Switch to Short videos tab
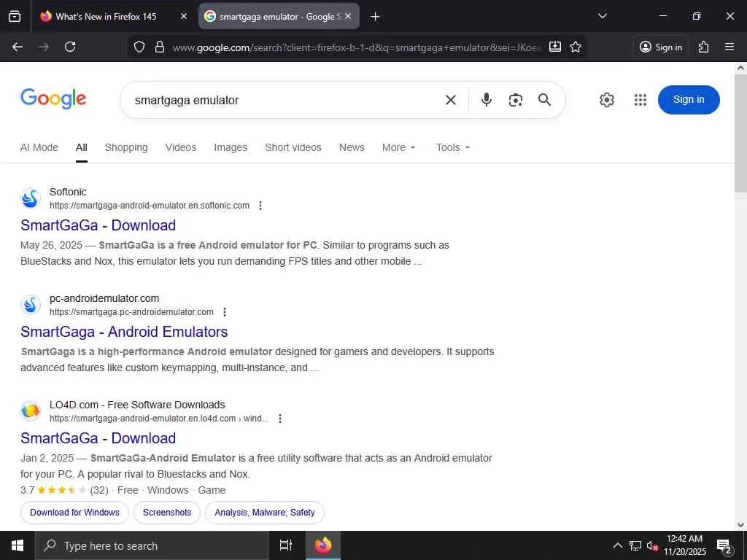The image size is (747, 560). pos(293,147)
